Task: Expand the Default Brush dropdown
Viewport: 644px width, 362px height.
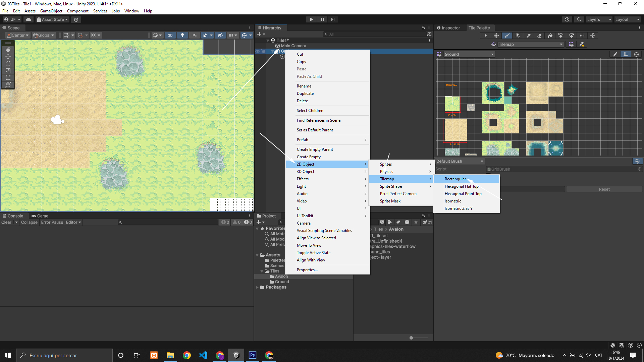Action: [x=460, y=161]
